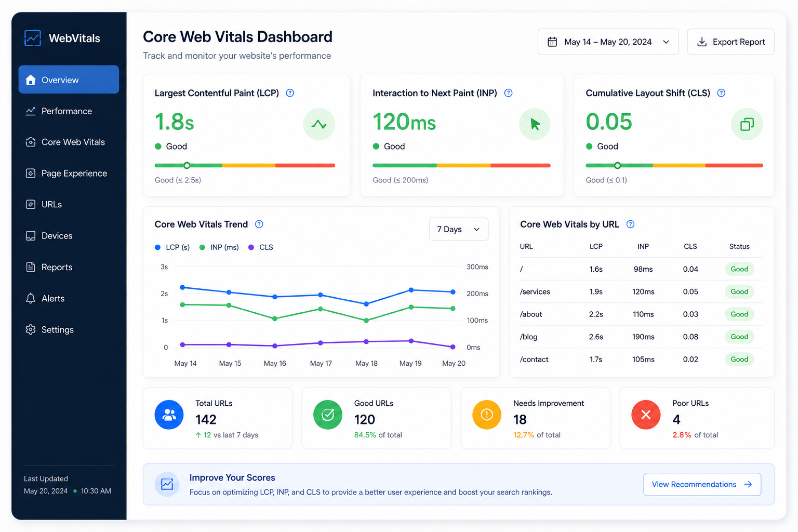Sort by the LCP column header
This screenshot has height=532, width=798.
coord(596,246)
